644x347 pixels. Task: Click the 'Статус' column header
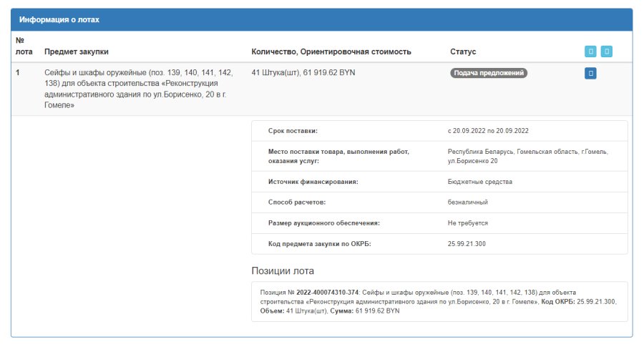pyautogui.click(x=463, y=52)
